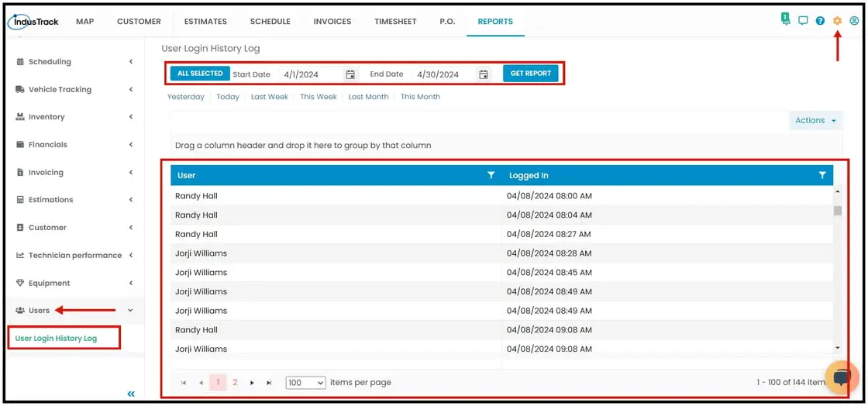The height and width of the screenshot is (406, 868).
Task: Open the TIMESHEET tab
Action: click(x=395, y=22)
